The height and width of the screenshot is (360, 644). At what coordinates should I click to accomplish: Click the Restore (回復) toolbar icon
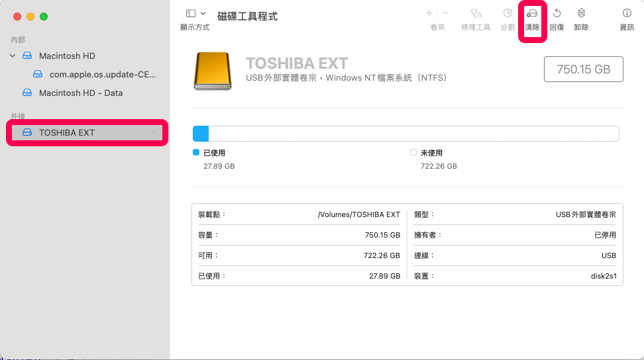coord(557,13)
